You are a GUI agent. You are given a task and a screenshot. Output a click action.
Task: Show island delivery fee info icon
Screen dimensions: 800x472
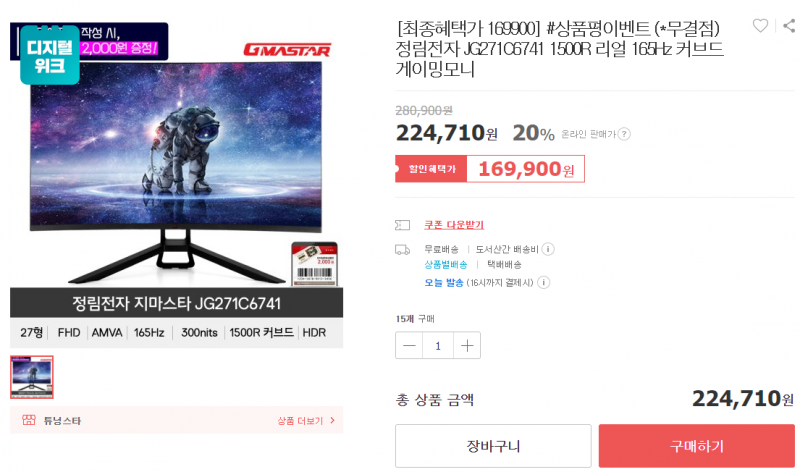point(548,249)
